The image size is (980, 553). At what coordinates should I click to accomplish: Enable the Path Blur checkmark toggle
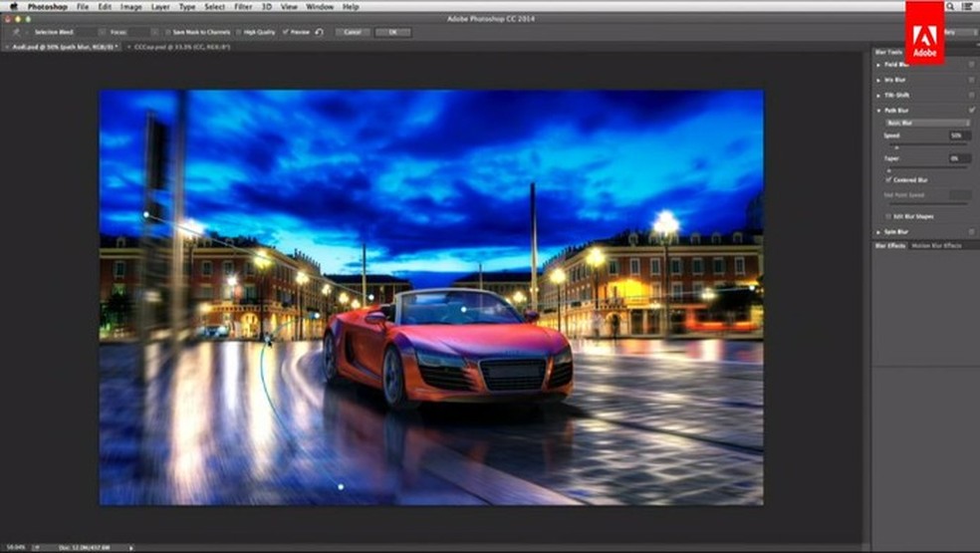[x=971, y=110]
